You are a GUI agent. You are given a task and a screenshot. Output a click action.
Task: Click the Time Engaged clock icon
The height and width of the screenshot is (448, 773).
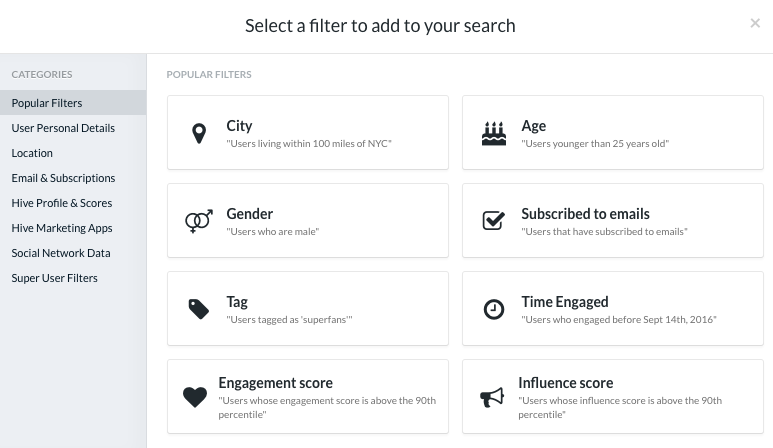pos(493,310)
